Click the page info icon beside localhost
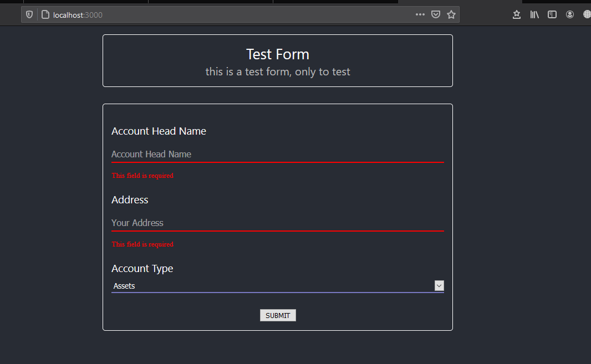Screen dimensions: 591x364 click(45, 15)
